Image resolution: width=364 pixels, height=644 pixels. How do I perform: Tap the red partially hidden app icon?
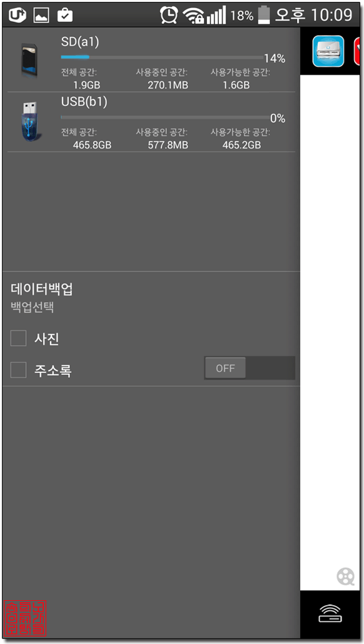tap(358, 51)
